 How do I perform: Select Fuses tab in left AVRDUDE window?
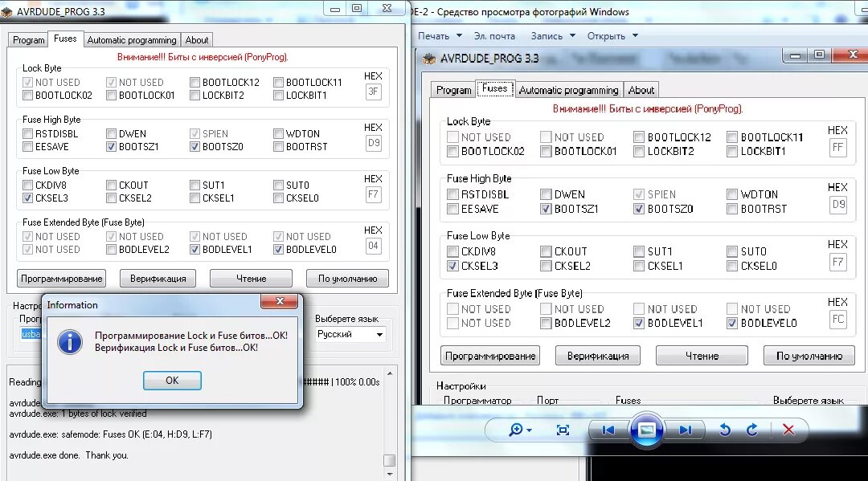[x=65, y=39]
